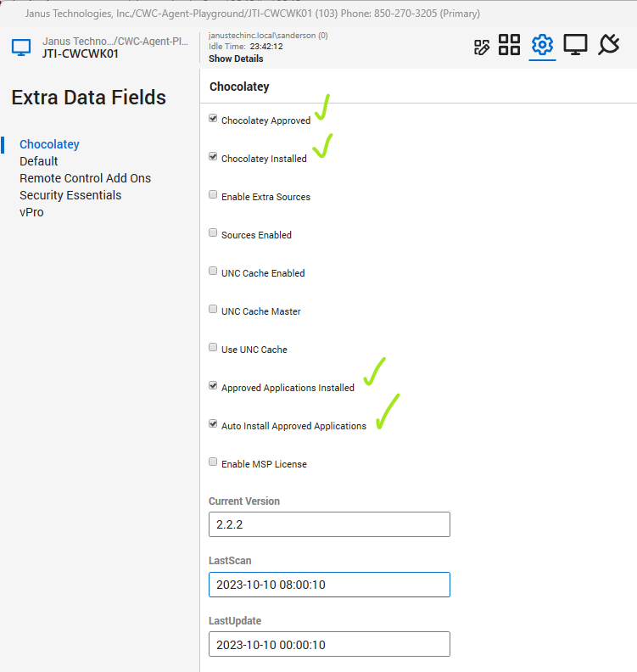Screen dimensions: 637x672
Task: Open the Remote Control Add Ons section
Action: point(85,178)
